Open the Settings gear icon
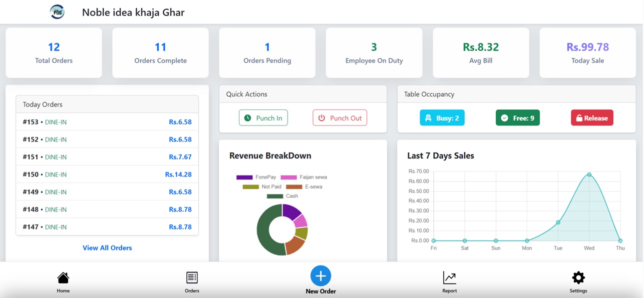Viewport: 644px width, 298px height. click(578, 277)
